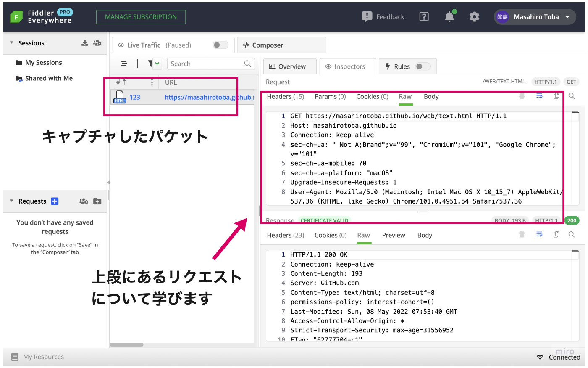Click the Feedback chat icon
Viewport: 588px width, 368px height.
click(x=367, y=17)
